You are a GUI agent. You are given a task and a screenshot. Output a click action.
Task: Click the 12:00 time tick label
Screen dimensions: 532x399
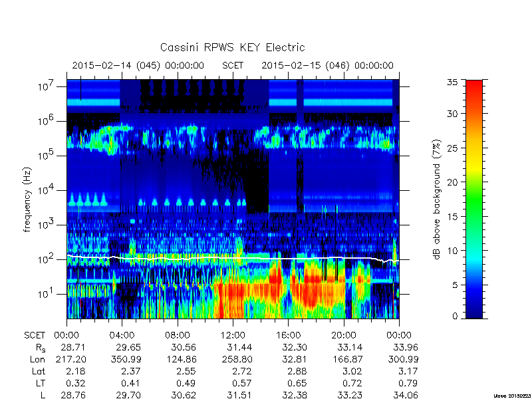coord(233,335)
